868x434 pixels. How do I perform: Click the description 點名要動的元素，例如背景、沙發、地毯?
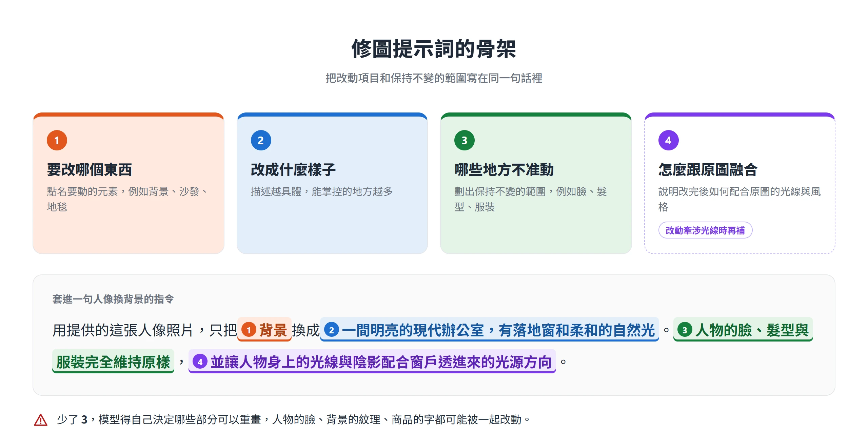[x=128, y=199]
